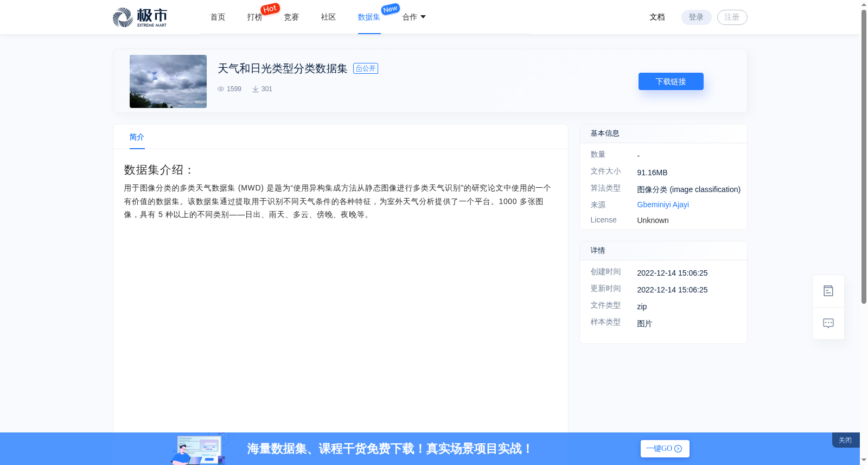This screenshot has width=868, height=465.
Task: Open the 数据集 datasets page
Action: click(x=369, y=17)
